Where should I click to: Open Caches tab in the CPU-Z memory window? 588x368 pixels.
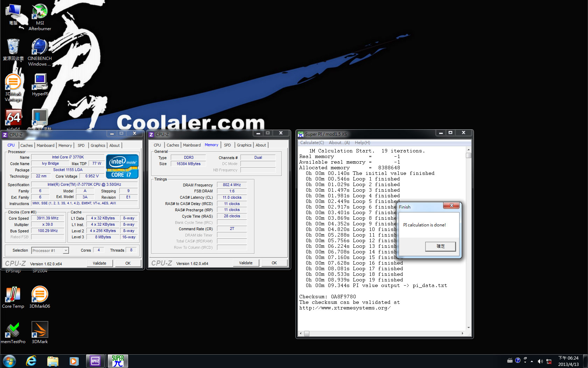point(173,145)
